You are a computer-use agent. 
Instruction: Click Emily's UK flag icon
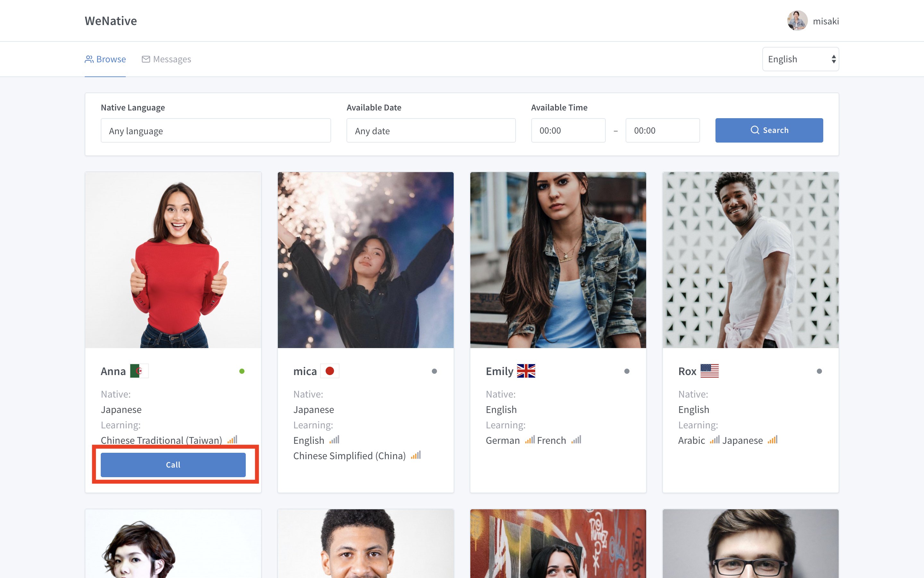tap(526, 371)
